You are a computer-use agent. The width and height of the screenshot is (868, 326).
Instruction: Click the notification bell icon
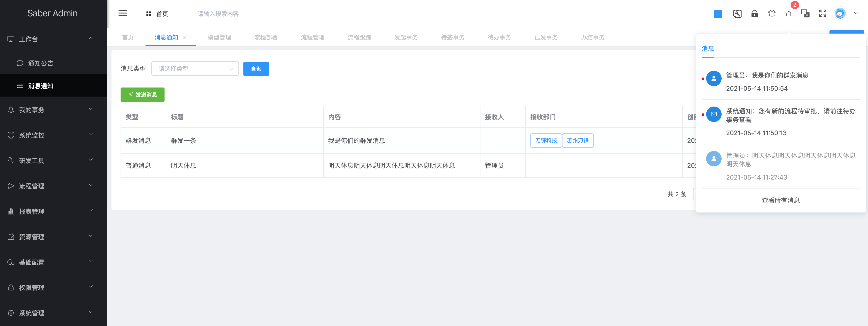click(788, 14)
